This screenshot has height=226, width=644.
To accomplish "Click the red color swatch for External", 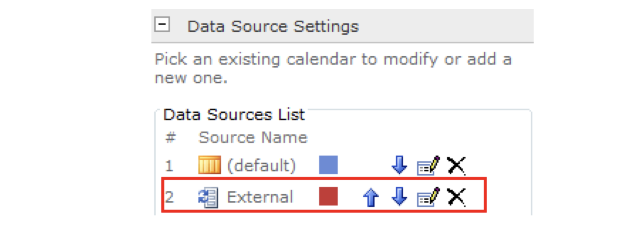I will point(328,197).
